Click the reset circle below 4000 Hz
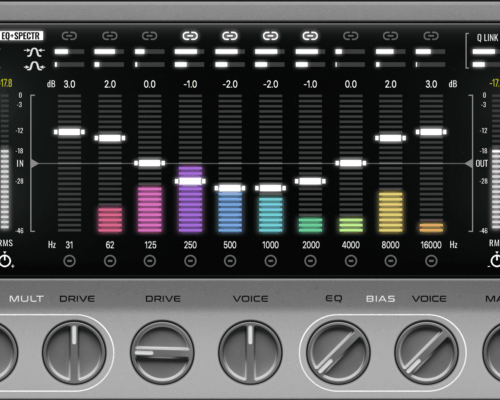 pyautogui.click(x=351, y=261)
